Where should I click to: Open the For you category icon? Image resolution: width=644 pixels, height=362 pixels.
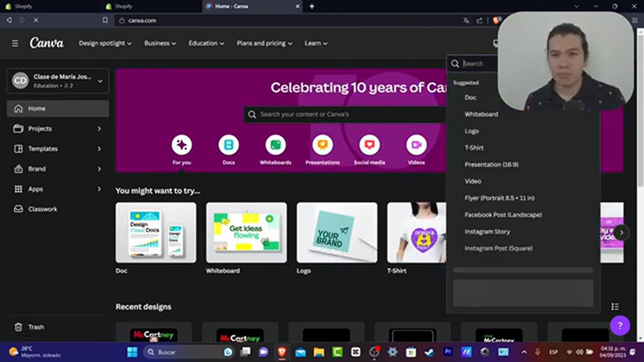182,145
